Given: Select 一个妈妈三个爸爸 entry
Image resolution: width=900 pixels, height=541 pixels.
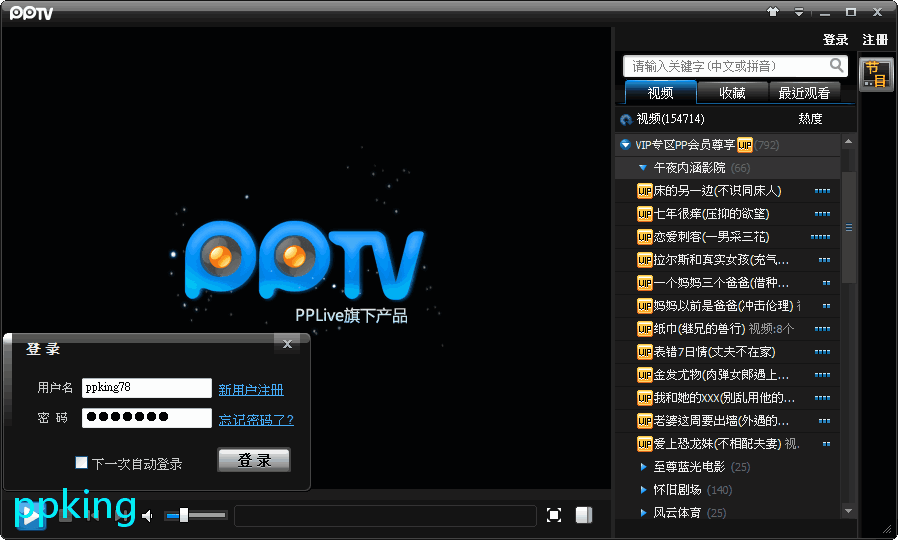Looking at the screenshot, I should pos(721,283).
